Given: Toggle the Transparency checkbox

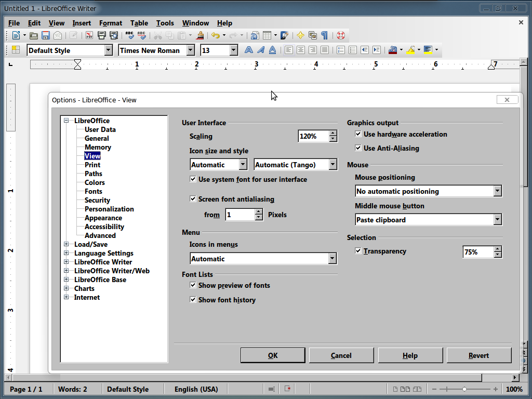Looking at the screenshot, I should click(x=358, y=251).
